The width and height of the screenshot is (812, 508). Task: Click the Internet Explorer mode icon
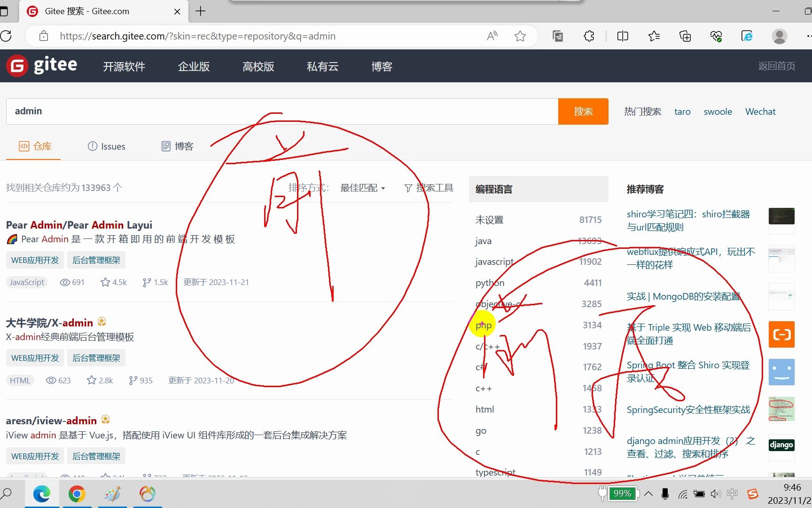746,36
